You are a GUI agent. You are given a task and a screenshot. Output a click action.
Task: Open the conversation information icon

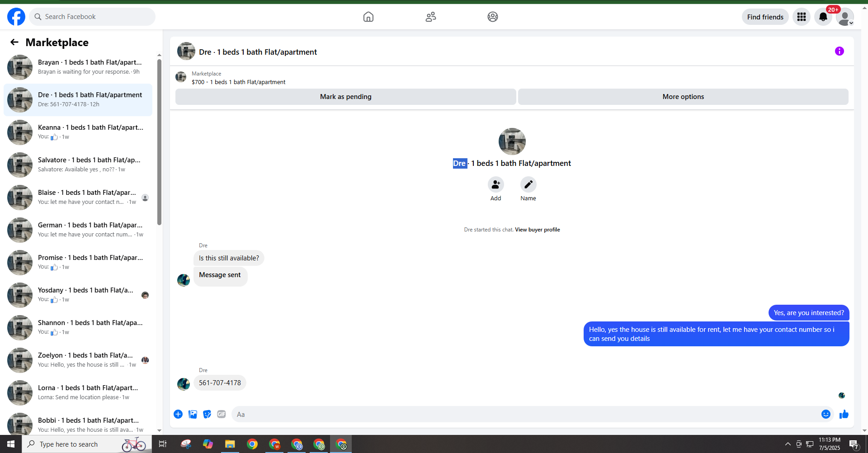pos(840,51)
